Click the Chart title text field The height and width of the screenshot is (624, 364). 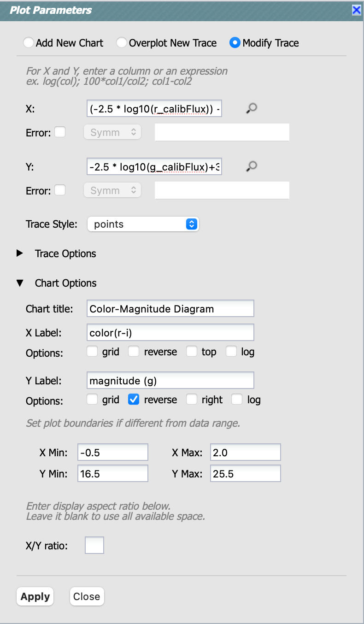[x=170, y=309]
